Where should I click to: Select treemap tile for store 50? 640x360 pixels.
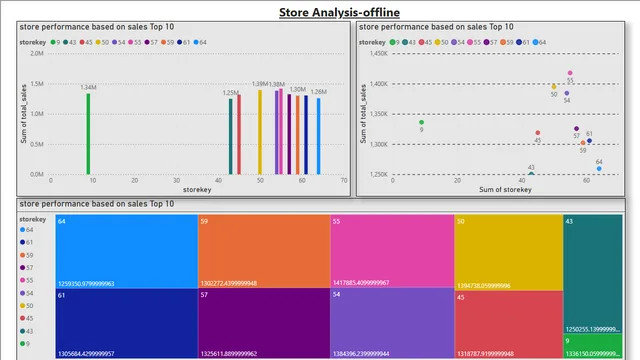point(509,253)
